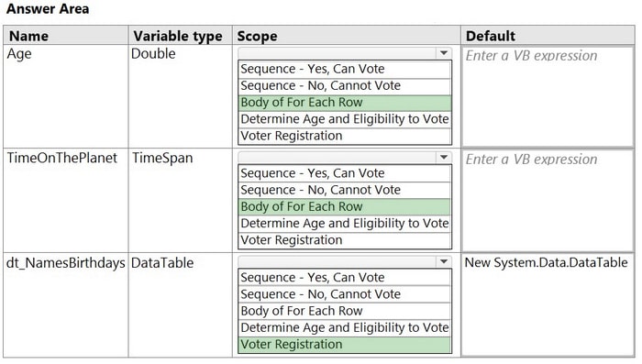The width and height of the screenshot is (642, 364).
Task: Select 'Determine Age and Eligibility to Vote' for TimeOnThePlanet
Action: pyautogui.click(x=345, y=224)
